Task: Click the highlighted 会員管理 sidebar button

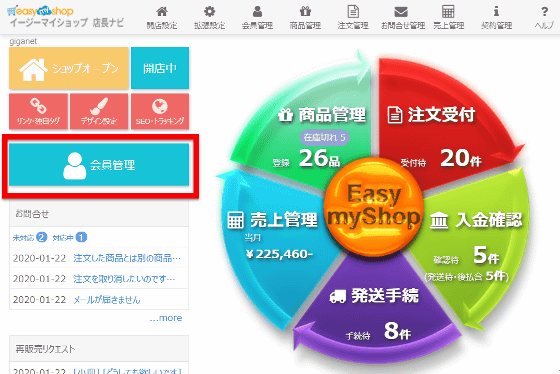Action: (x=99, y=165)
